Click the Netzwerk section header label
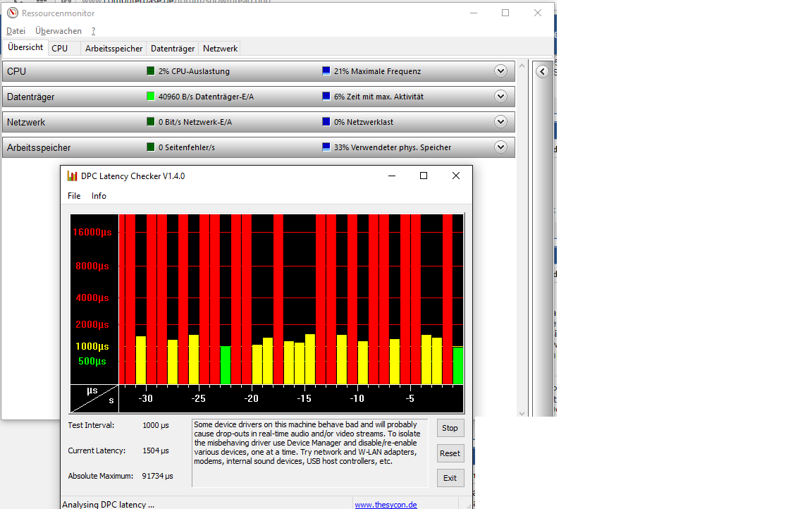This screenshot has width=812, height=509. pyautogui.click(x=26, y=122)
